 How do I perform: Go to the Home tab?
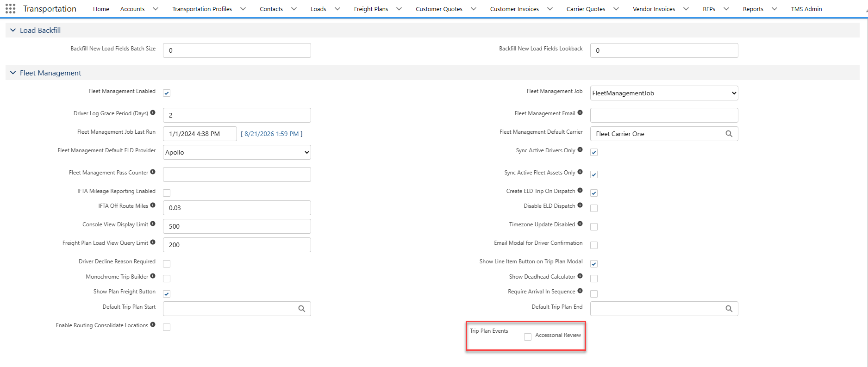click(x=101, y=9)
